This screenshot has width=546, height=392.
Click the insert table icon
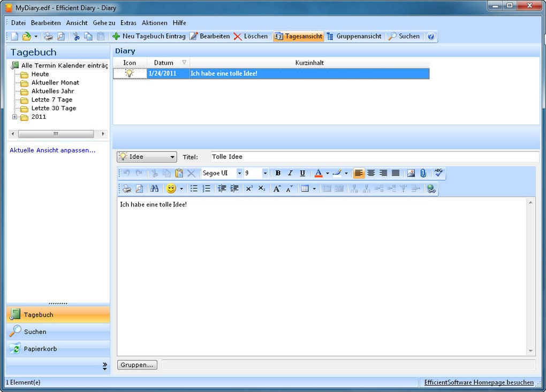(x=305, y=189)
